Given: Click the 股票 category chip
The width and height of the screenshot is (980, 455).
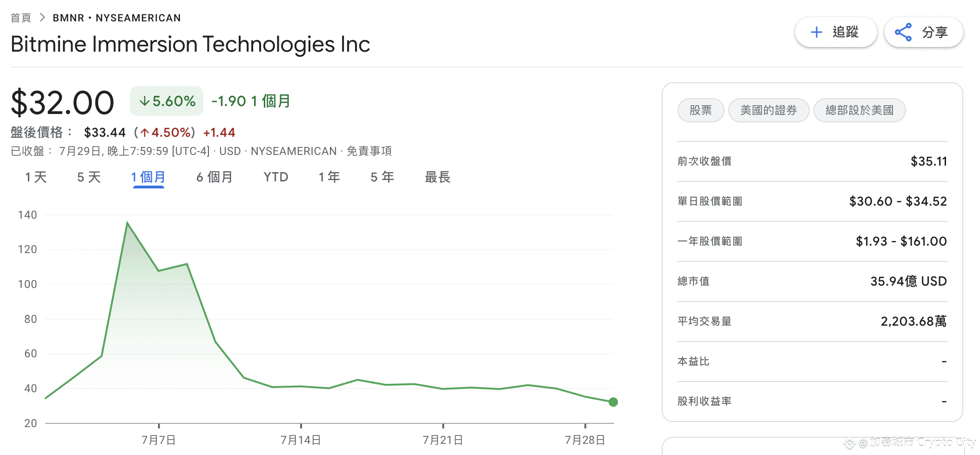Looking at the screenshot, I should 701,110.
